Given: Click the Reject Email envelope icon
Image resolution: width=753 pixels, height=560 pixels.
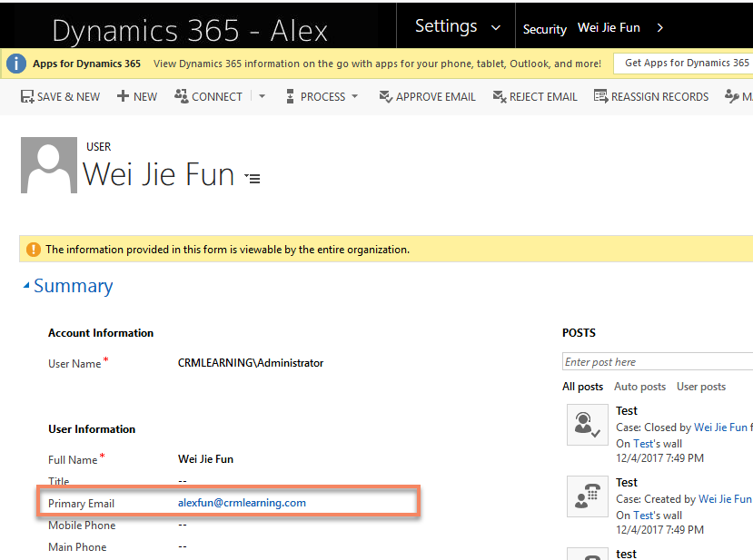Looking at the screenshot, I should point(500,96).
